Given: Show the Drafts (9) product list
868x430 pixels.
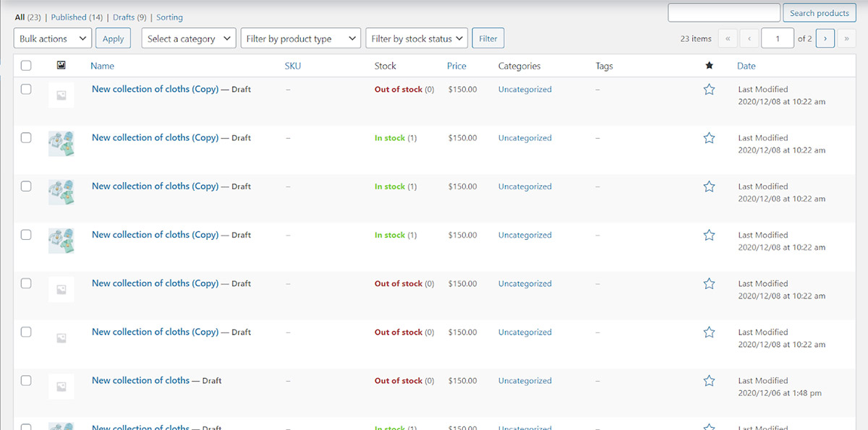Looking at the screenshot, I should coord(129,17).
